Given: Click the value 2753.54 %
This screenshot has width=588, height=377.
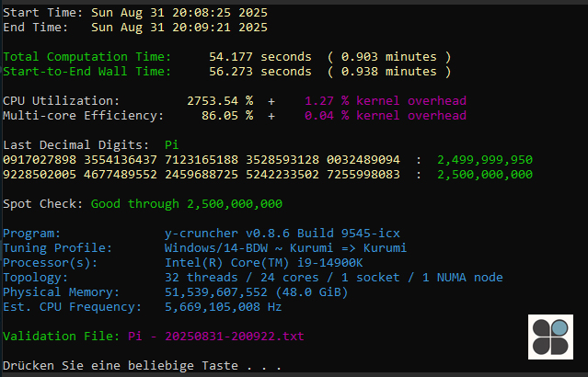Looking at the screenshot, I should [x=220, y=101].
